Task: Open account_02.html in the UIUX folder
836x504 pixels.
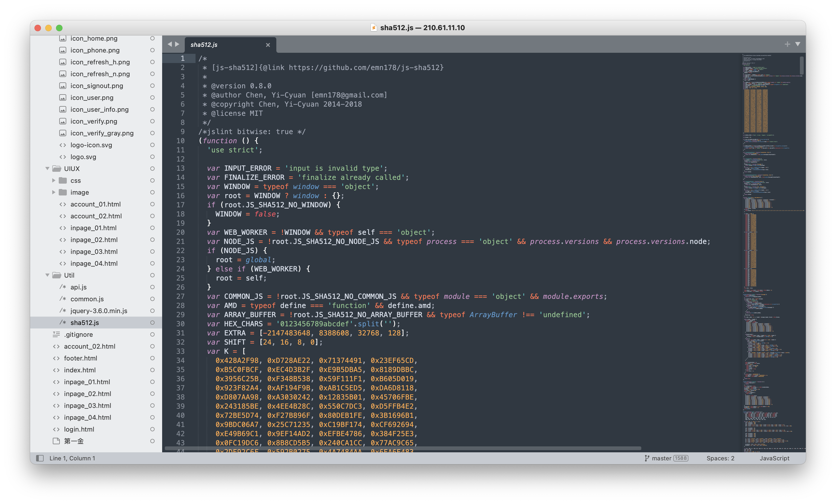Action: click(x=96, y=216)
